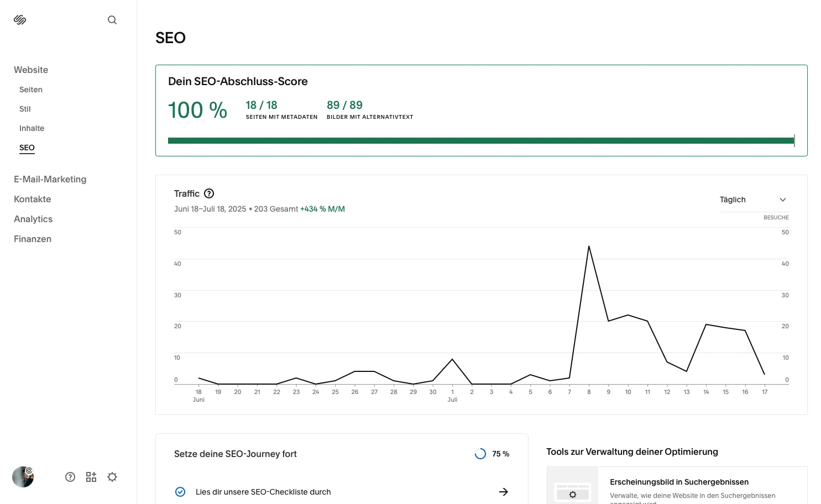Click the Traffic info tooltip icon

coord(209,193)
